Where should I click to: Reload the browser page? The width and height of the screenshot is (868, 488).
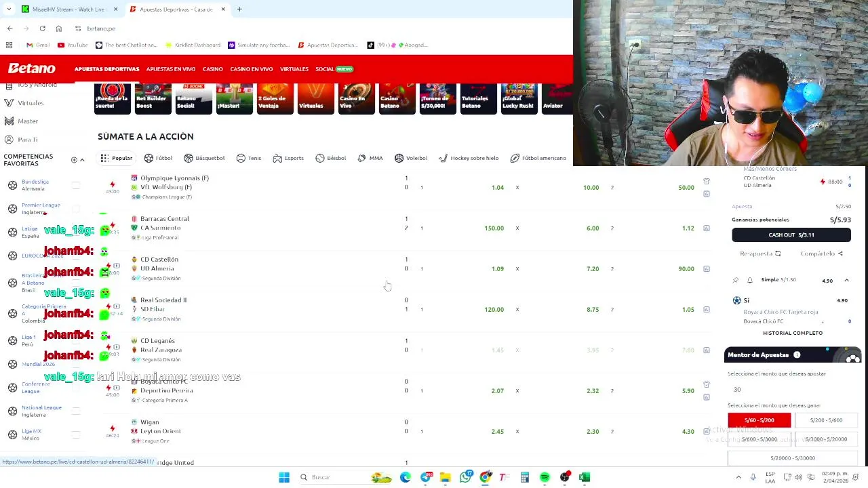(42, 28)
